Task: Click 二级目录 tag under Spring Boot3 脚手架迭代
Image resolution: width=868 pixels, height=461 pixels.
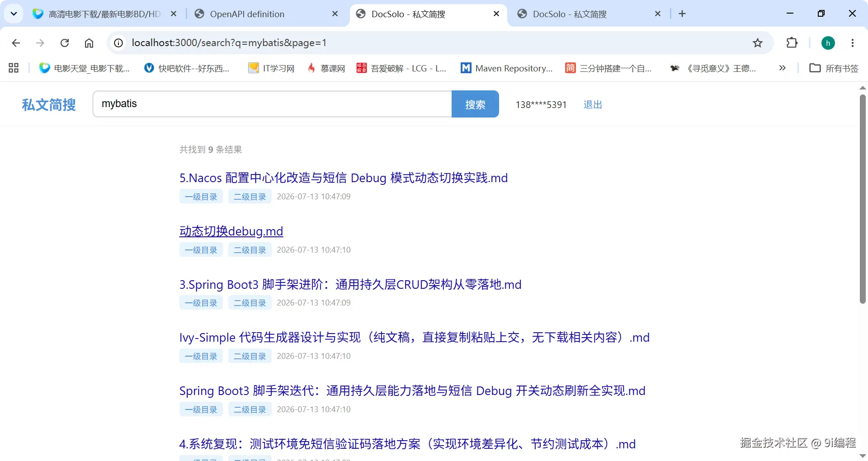Action: pos(250,409)
